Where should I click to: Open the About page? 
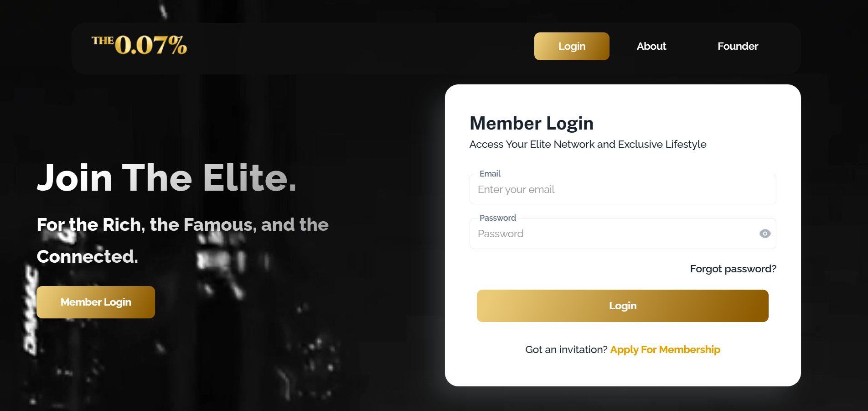point(651,46)
